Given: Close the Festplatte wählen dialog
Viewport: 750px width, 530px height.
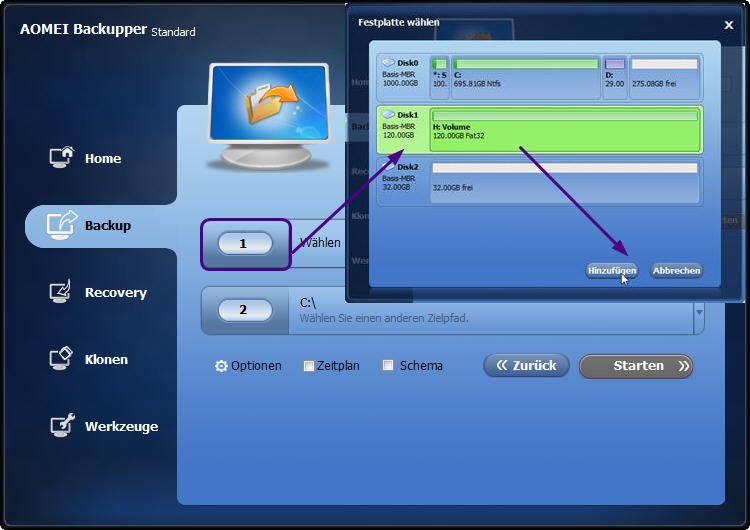Looking at the screenshot, I should tap(728, 25).
